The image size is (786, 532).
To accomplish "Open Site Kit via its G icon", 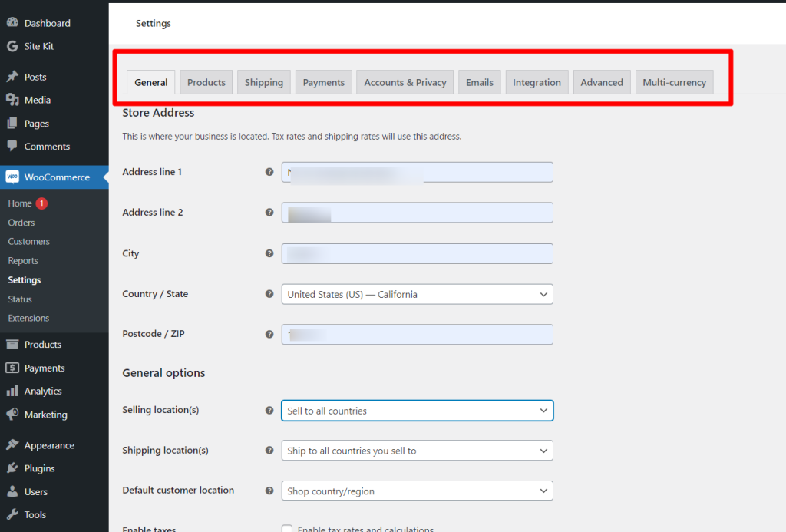I will tap(12, 46).
